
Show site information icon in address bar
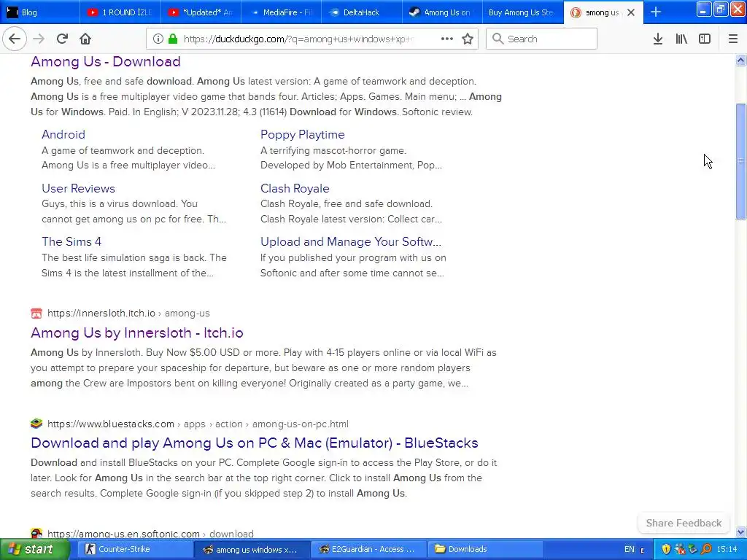tap(158, 39)
